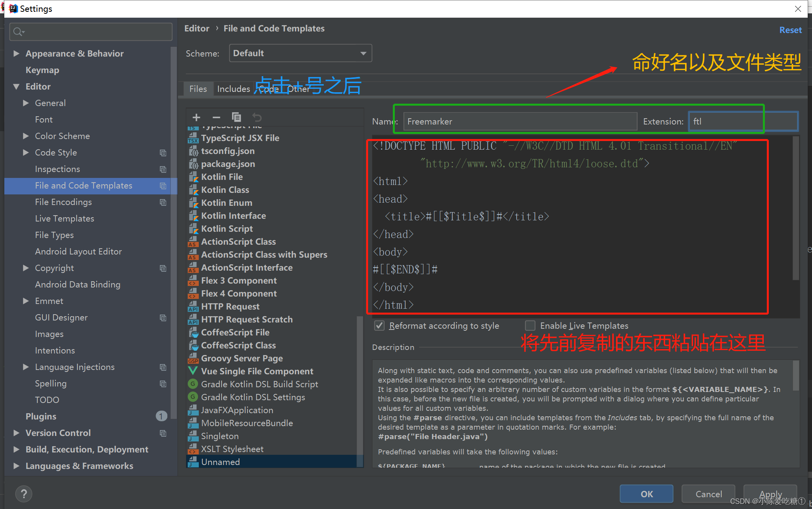Click the tsconfig.json file icon
812x509 pixels.
click(x=193, y=151)
